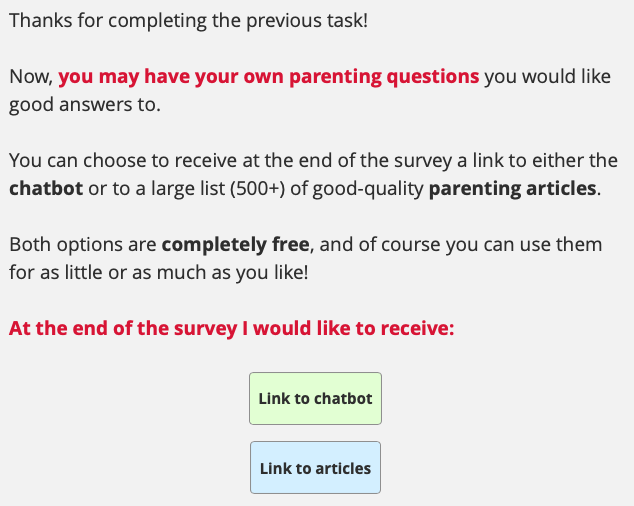The width and height of the screenshot is (634, 506).
Task: Click the bold word 'chatbot' in the paragraph
Action: coord(45,188)
